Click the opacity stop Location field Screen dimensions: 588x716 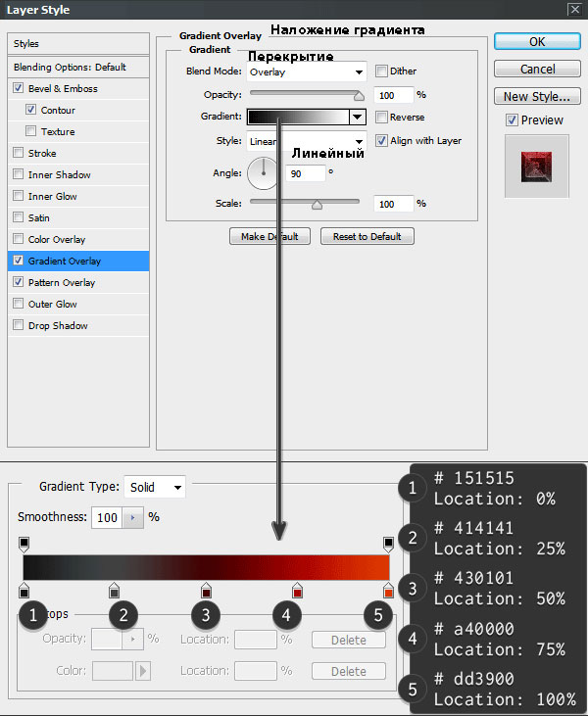(256, 640)
